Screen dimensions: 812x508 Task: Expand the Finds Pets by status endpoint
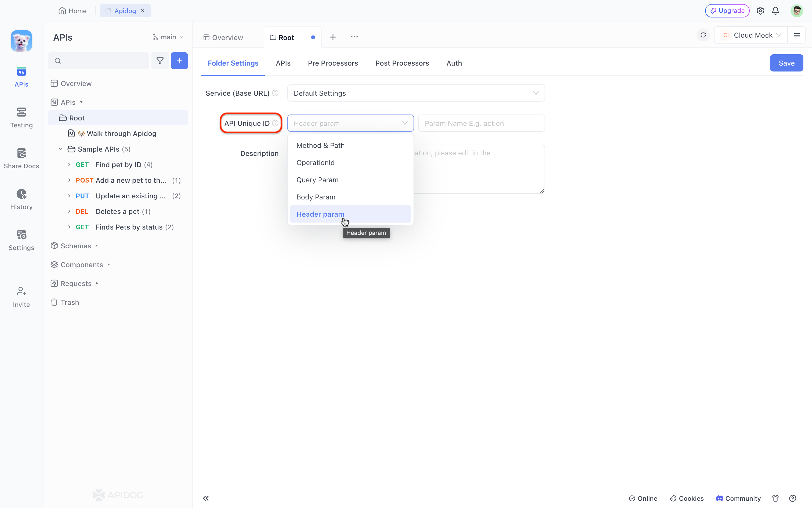[x=69, y=227]
